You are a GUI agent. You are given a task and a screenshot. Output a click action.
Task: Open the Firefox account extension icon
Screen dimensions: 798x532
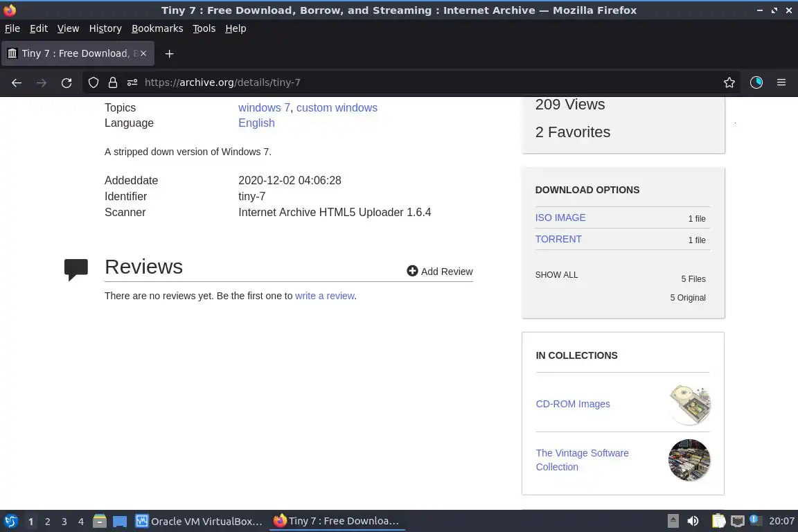click(x=756, y=82)
